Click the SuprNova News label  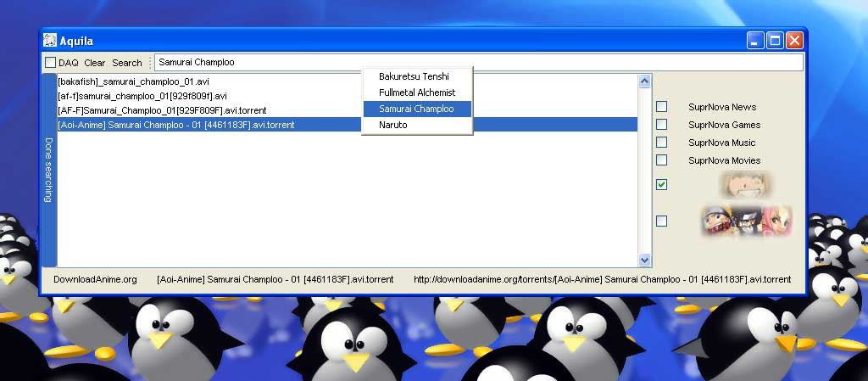722,107
